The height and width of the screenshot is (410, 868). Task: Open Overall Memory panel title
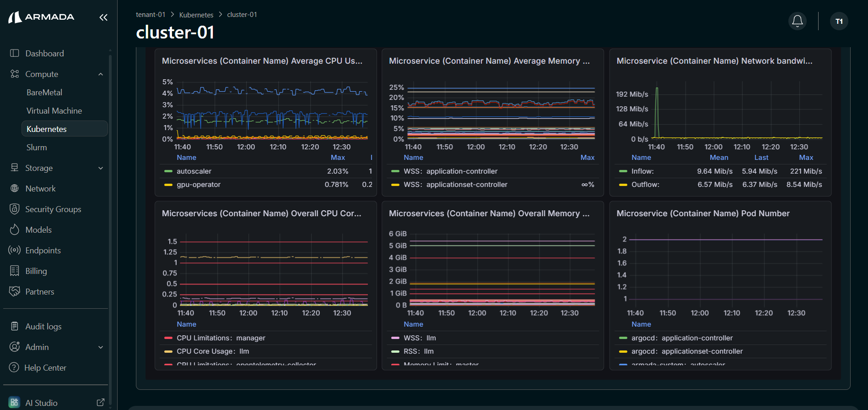(489, 213)
